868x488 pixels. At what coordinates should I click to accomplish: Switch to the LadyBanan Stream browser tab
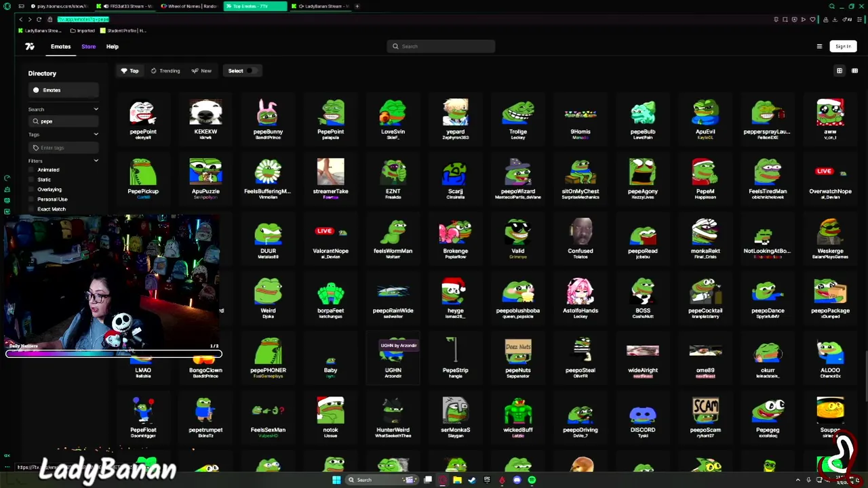coord(321,6)
